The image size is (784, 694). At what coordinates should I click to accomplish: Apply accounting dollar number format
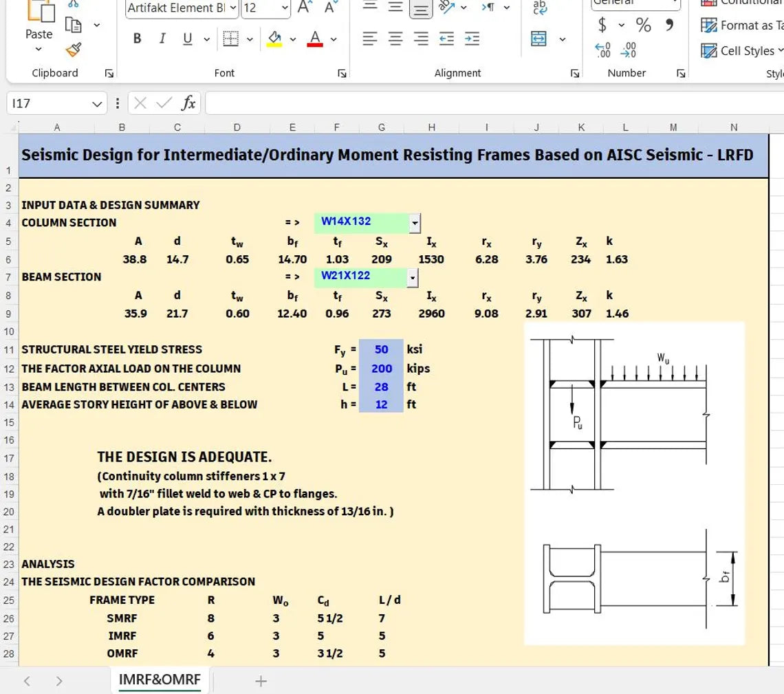602,25
